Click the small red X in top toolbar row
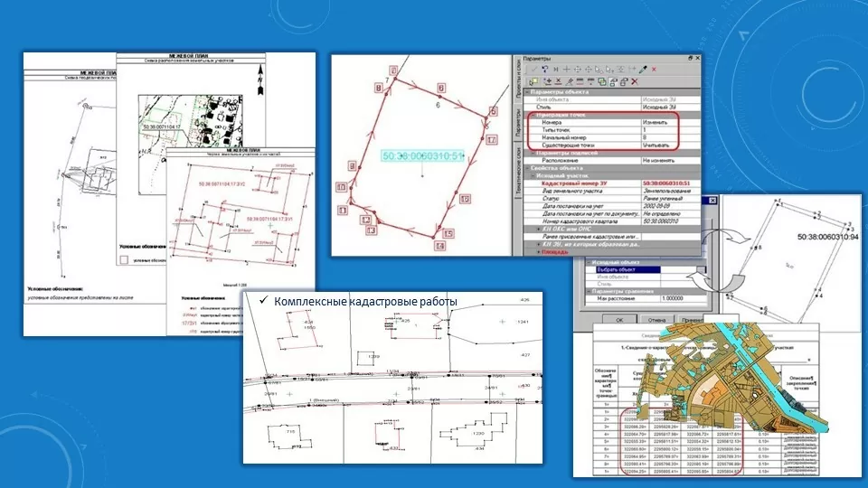 [x=654, y=70]
